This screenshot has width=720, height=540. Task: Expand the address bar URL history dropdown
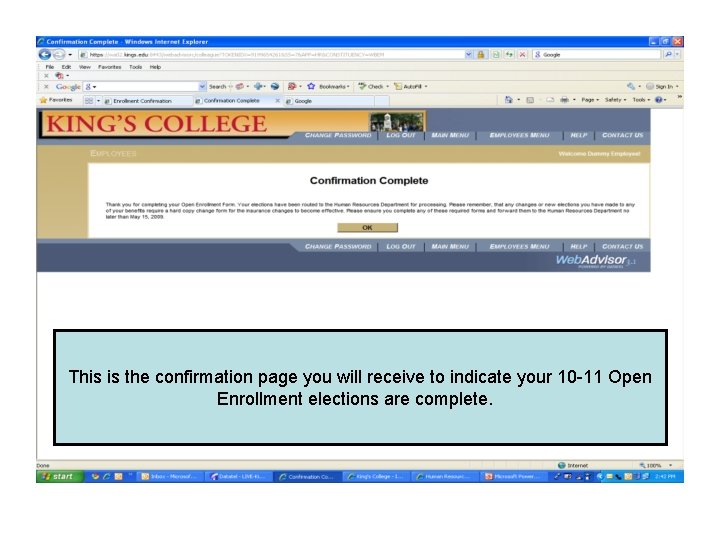[468, 55]
